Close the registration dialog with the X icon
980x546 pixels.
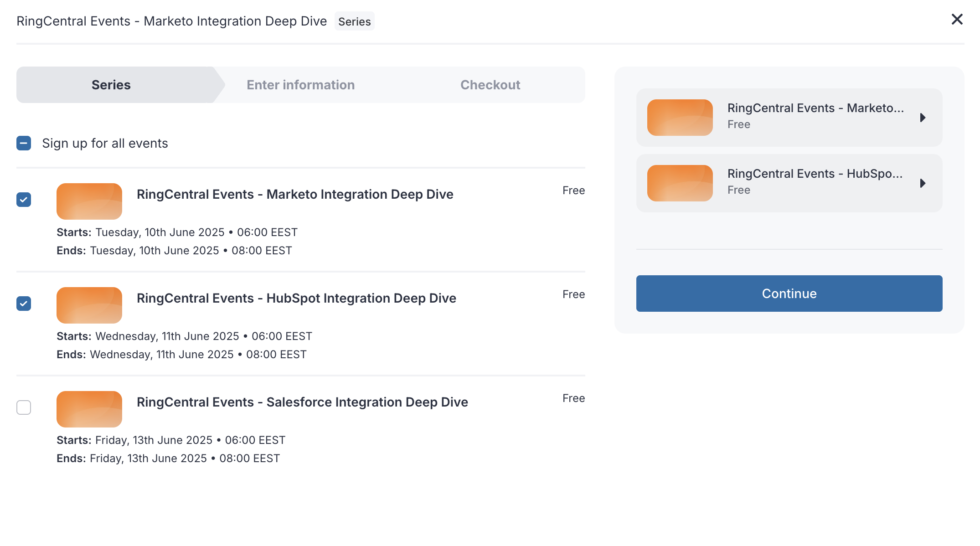(957, 19)
